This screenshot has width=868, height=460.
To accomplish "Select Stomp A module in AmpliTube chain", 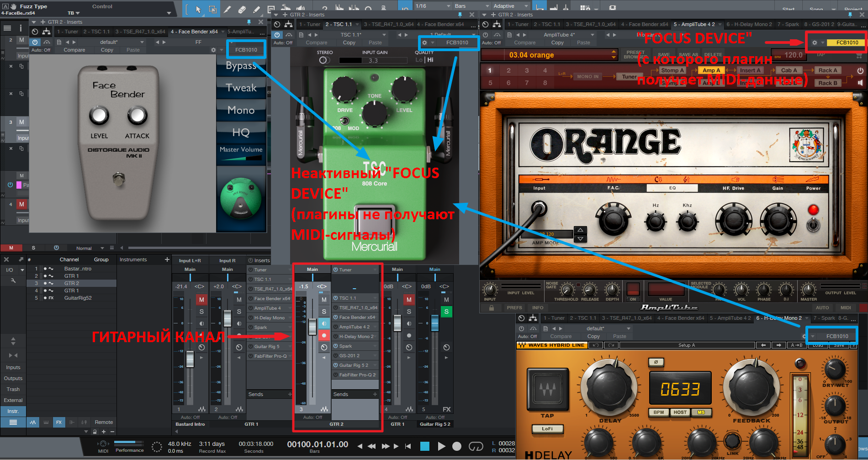I will pyautogui.click(x=672, y=70).
